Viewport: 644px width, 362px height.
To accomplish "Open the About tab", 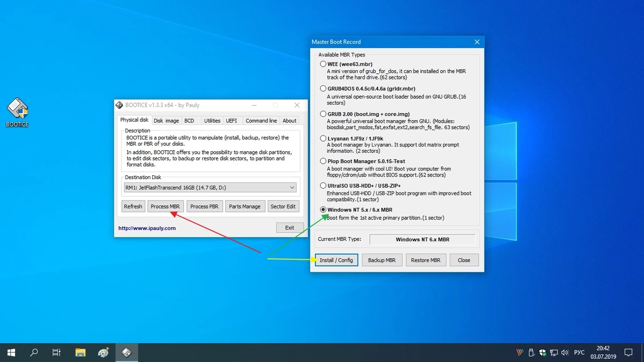I will 289,121.
